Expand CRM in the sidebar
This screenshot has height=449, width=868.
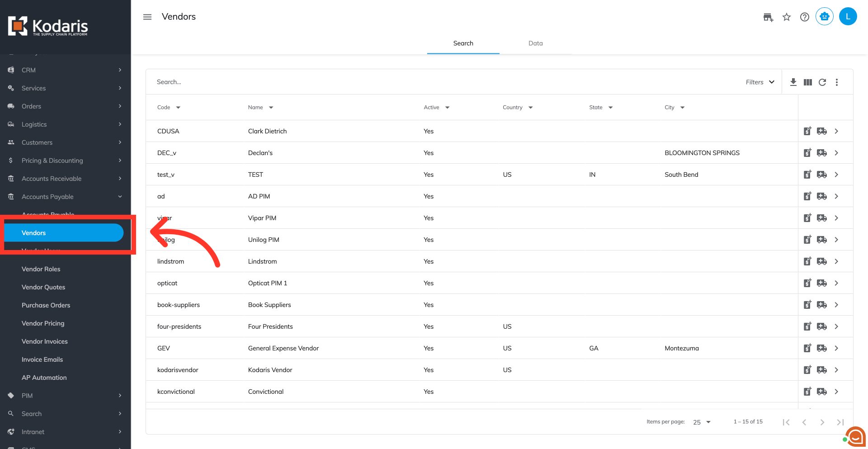pyautogui.click(x=66, y=70)
